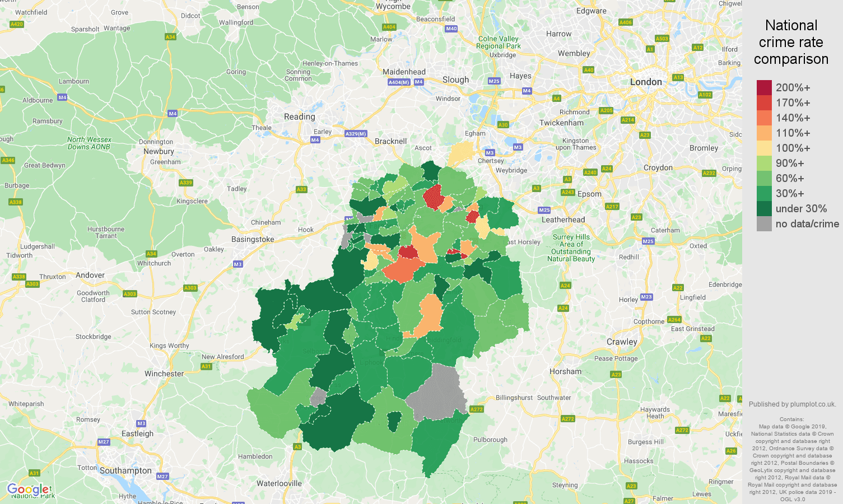Click the A264 road shield near Copthorne
Image resolution: width=843 pixels, height=504 pixels.
[674, 320]
